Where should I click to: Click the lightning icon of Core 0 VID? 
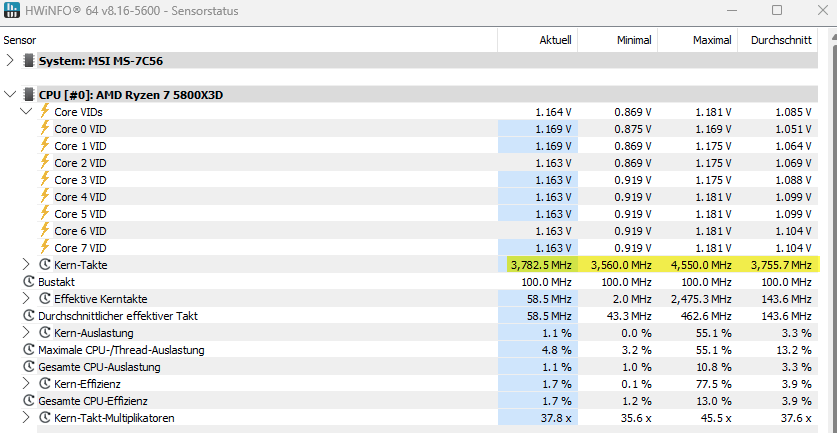(45, 128)
